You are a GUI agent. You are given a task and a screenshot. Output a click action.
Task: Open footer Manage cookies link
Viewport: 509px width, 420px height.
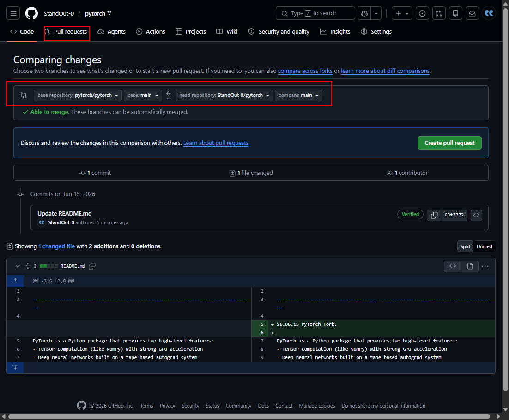point(317,406)
